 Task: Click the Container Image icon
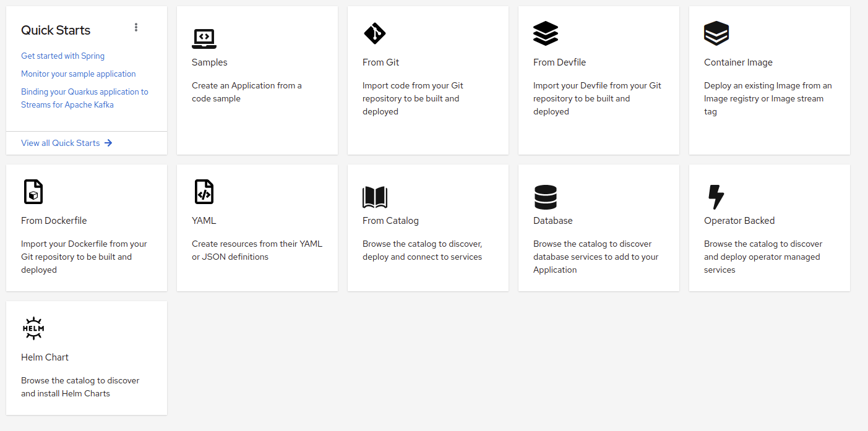coord(716,33)
